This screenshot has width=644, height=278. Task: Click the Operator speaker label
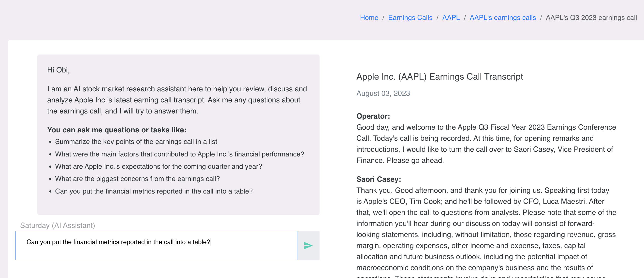[373, 116]
